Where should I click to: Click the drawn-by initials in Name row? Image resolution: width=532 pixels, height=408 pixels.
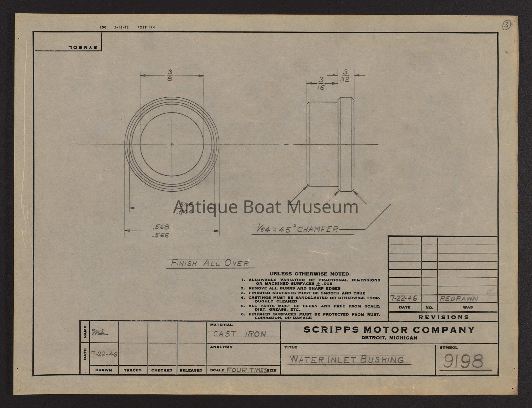[x=99, y=333]
